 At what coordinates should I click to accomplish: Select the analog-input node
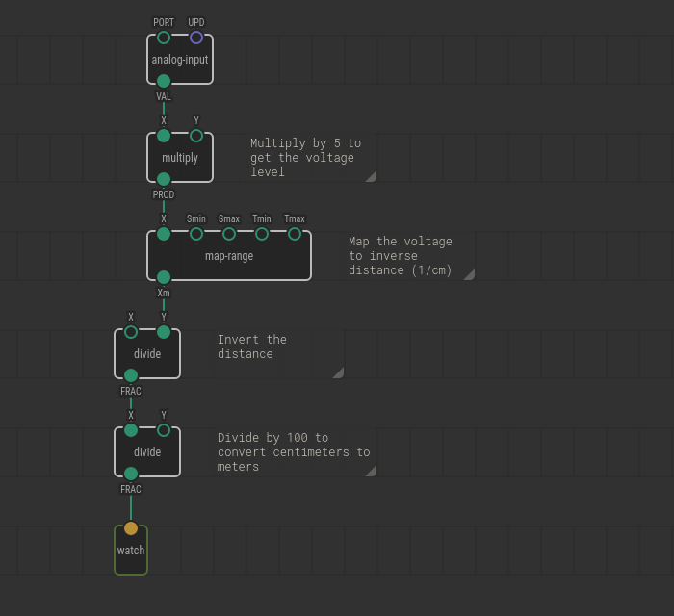[x=180, y=60]
